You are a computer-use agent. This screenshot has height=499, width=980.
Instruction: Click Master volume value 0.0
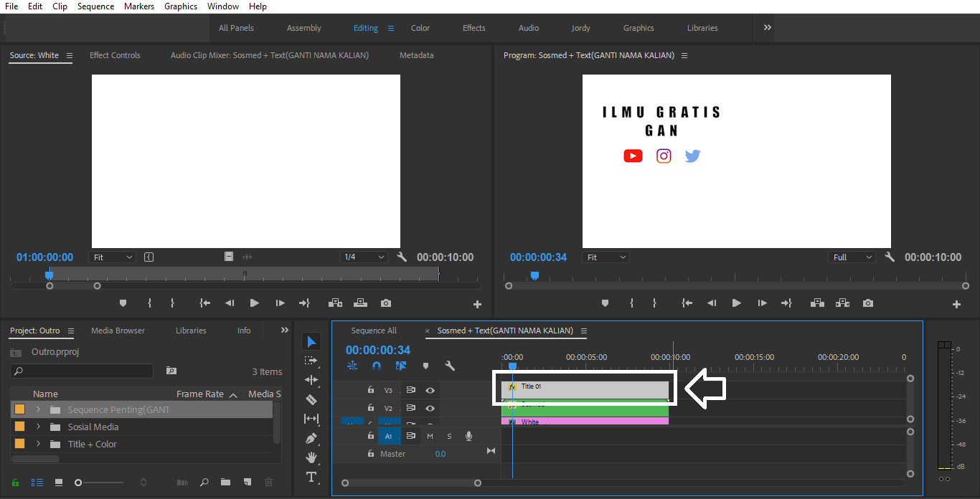coord(440,454)
